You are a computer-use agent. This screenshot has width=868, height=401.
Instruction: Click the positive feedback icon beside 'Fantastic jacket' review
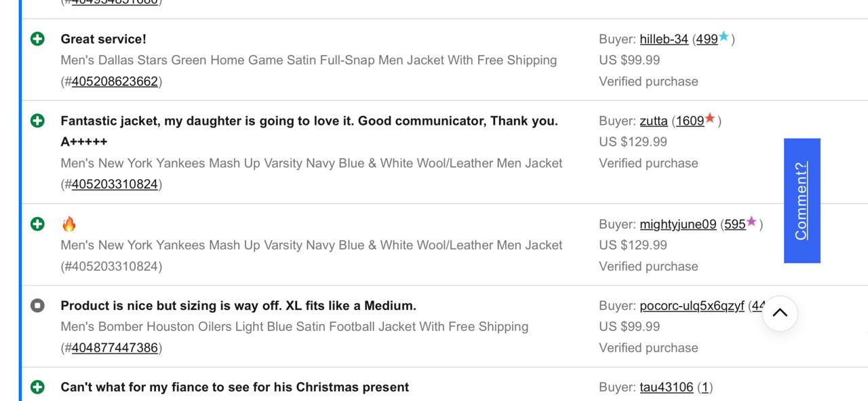(x=38, y=121)
